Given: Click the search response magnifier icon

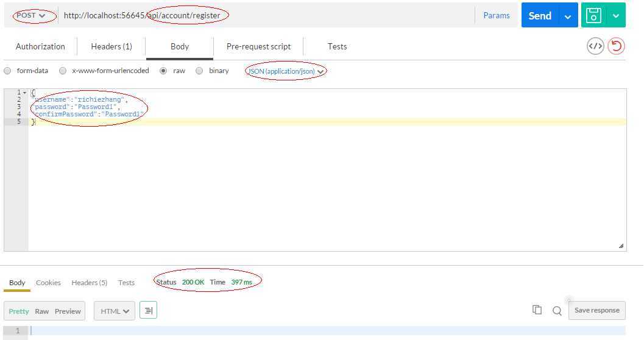Looking at the screenshot, I should [x=557, y=311].
